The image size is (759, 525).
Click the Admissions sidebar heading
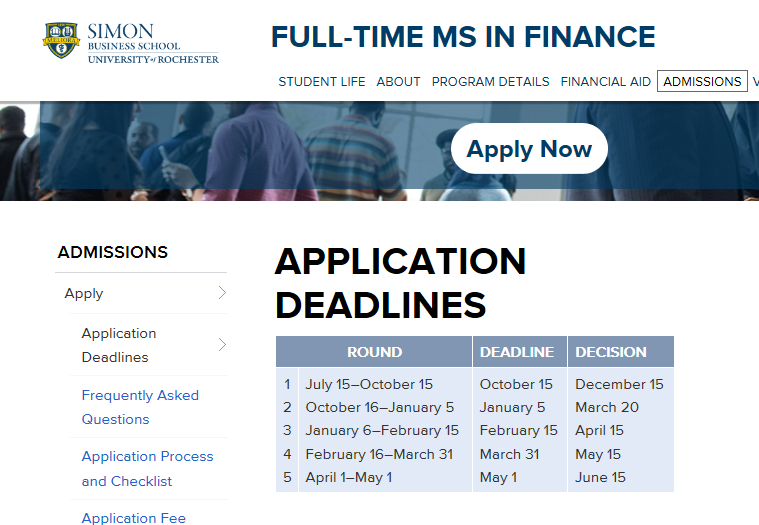point(113,252)
